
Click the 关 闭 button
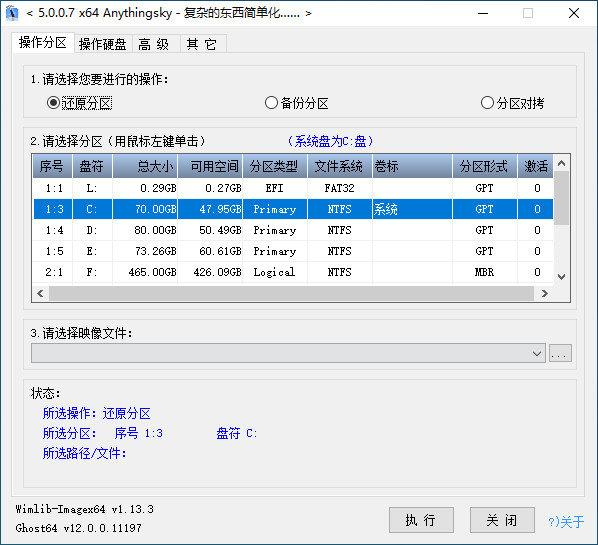(502, 520)
